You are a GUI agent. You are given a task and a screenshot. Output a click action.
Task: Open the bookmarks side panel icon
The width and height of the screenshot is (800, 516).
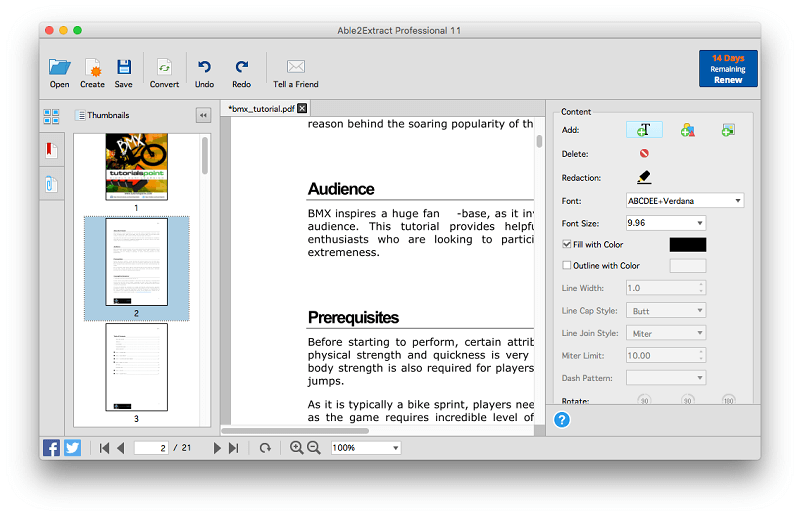tap(51, 150)
